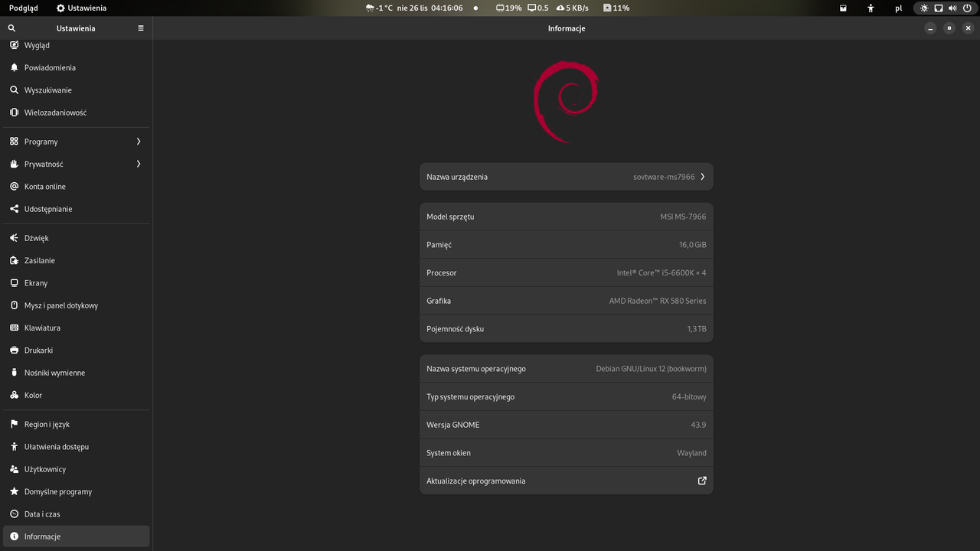
Task: Click the Domyślne programy star icon
Action: [x=14, y=491]
